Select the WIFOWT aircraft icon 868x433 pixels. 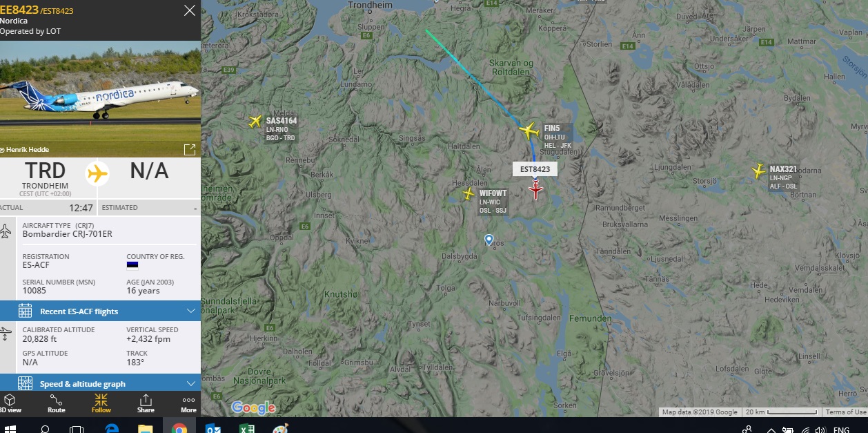(468, 194)
